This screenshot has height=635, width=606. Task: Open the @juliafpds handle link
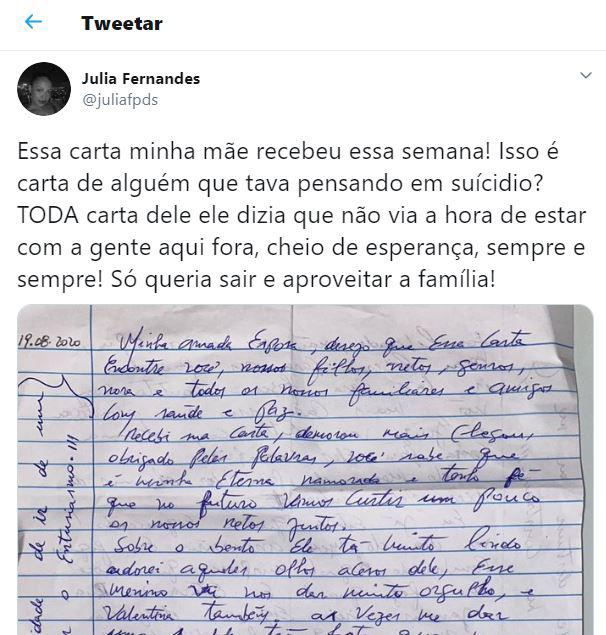(x=119, y=99)
